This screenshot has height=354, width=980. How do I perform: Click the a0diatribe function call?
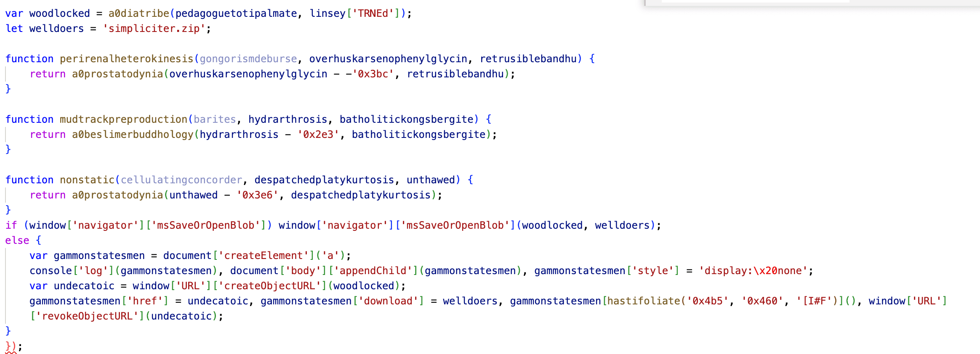coord(139,13)
